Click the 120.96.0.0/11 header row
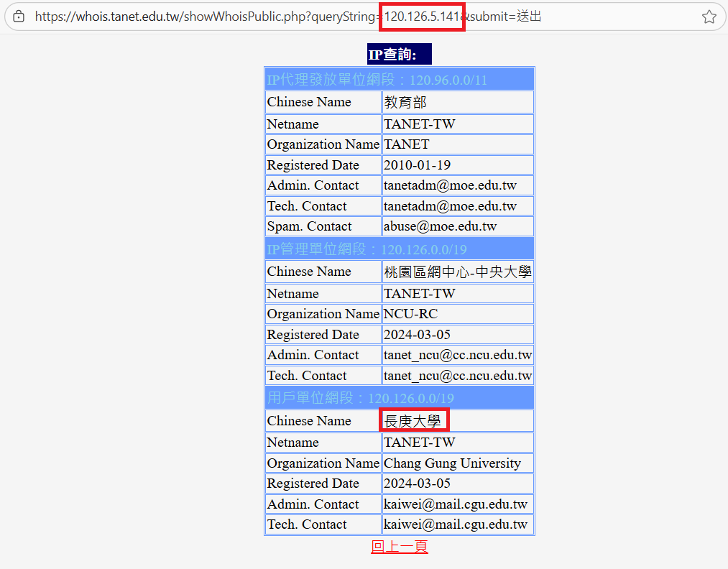 pos(400,79)
